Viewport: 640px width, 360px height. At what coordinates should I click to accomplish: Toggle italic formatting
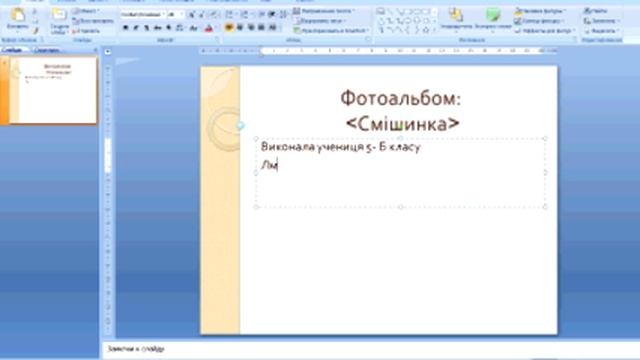coord(136,28)
